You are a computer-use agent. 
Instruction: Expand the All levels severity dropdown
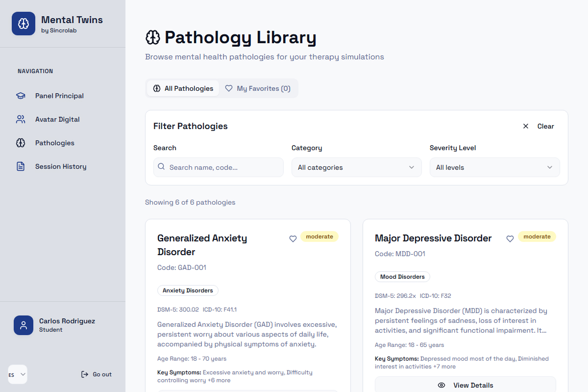click(494, 167)
